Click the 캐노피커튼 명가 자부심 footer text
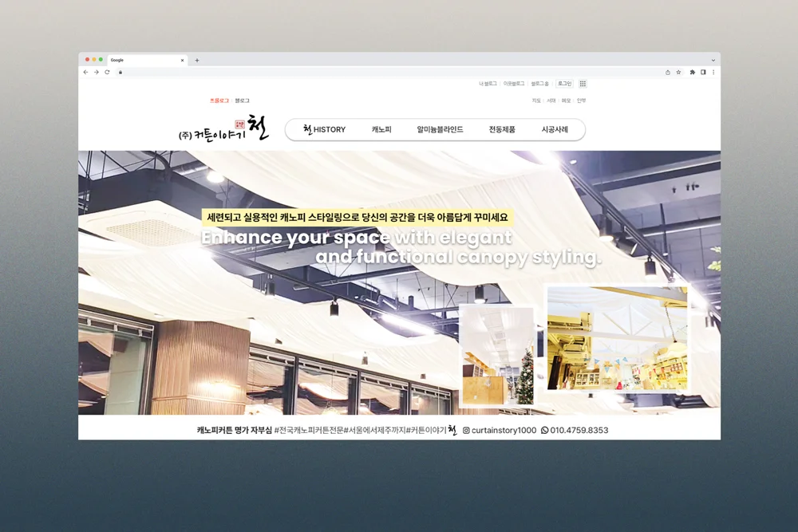 coord(235,430)
